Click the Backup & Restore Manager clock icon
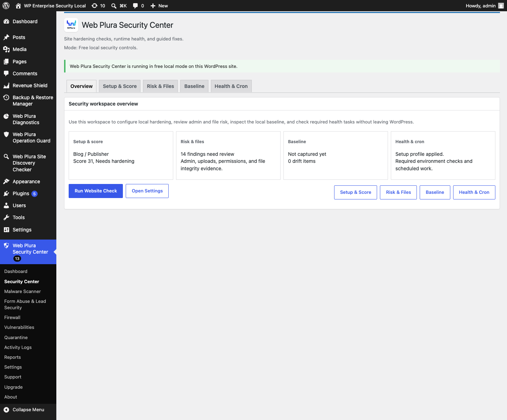 click(x=6, y=97)
